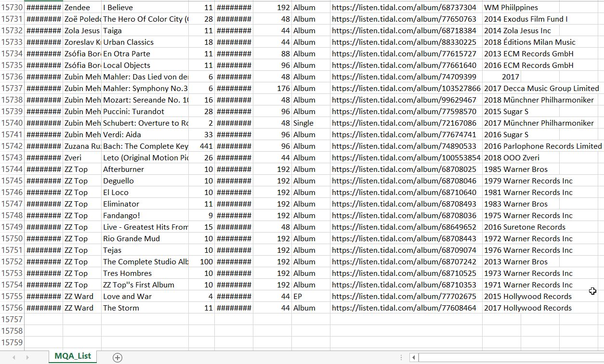604x364 pixels.
Task: Open Tidal link album/68649652
Action: pos(407,227)
